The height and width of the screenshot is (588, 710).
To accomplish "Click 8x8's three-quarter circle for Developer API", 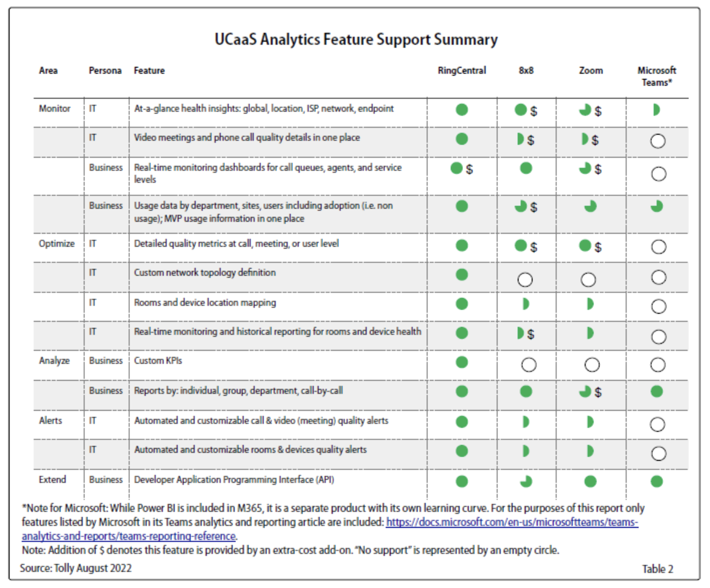I will [526, 481].
